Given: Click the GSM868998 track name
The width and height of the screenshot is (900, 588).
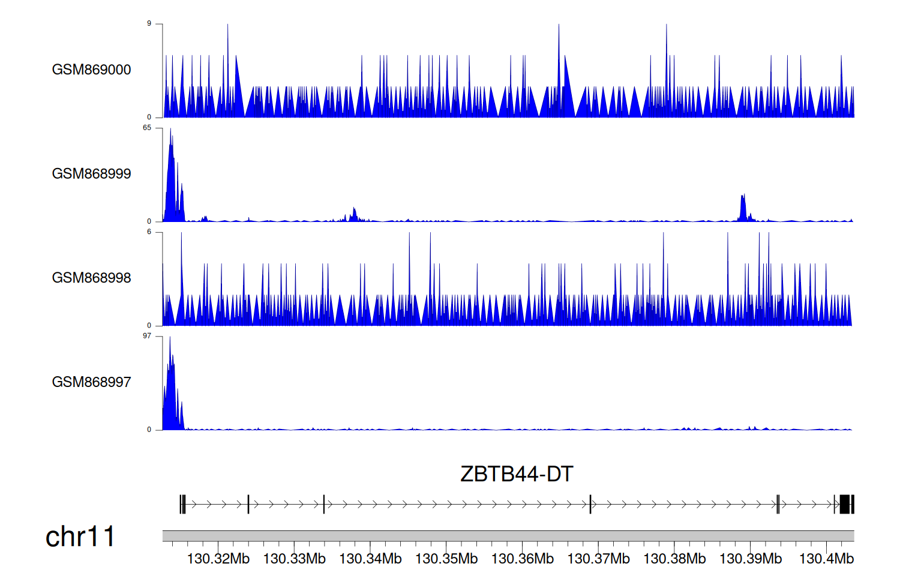Looking at the screenshot, I should pos(91,278).
